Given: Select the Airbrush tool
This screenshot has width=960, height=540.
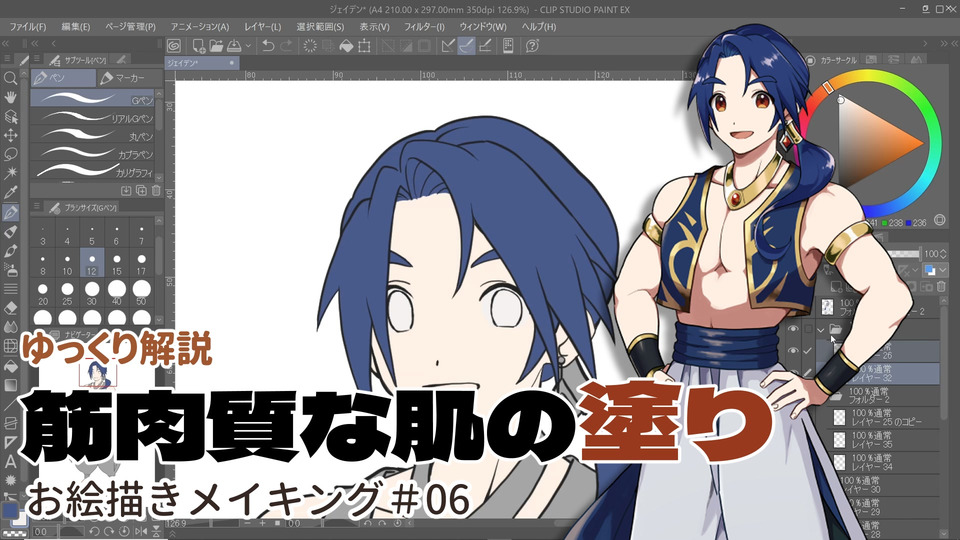Looking at the screenshot, I should coord(10,269).
